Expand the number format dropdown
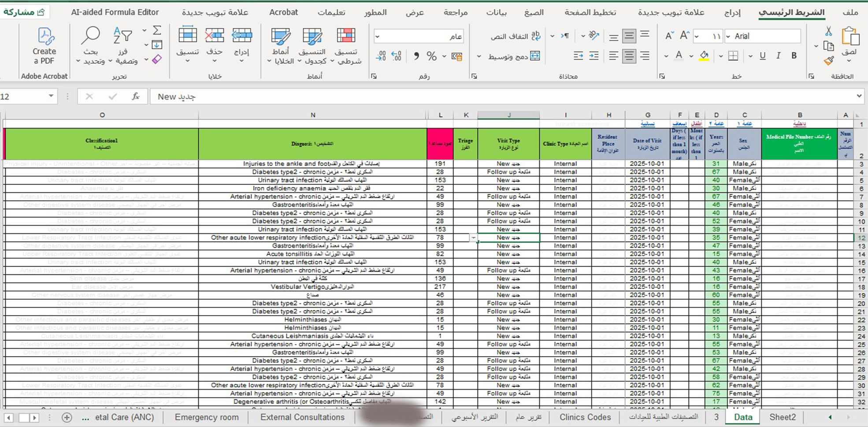The image size is (868, 427). (377, 36)
